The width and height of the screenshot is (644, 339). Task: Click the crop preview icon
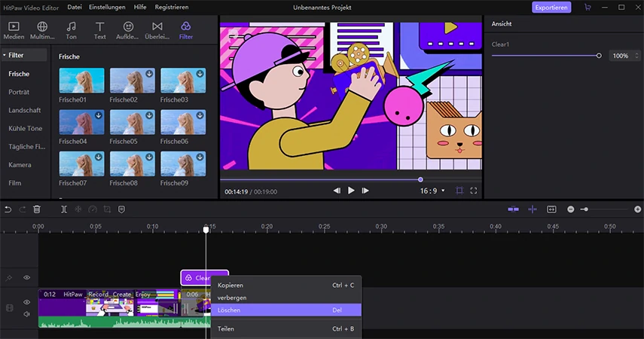(459, 191)
